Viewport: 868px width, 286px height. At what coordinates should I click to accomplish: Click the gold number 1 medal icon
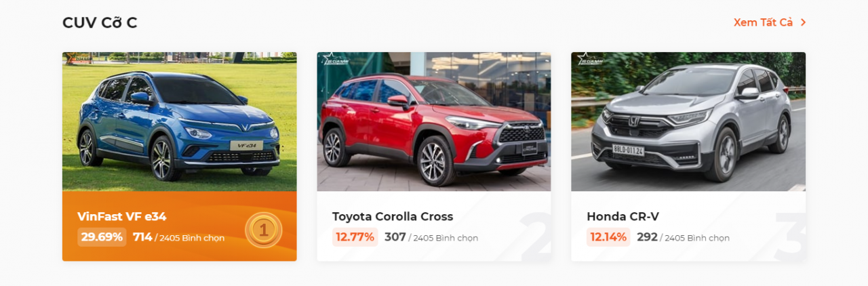tap(263, 230)
